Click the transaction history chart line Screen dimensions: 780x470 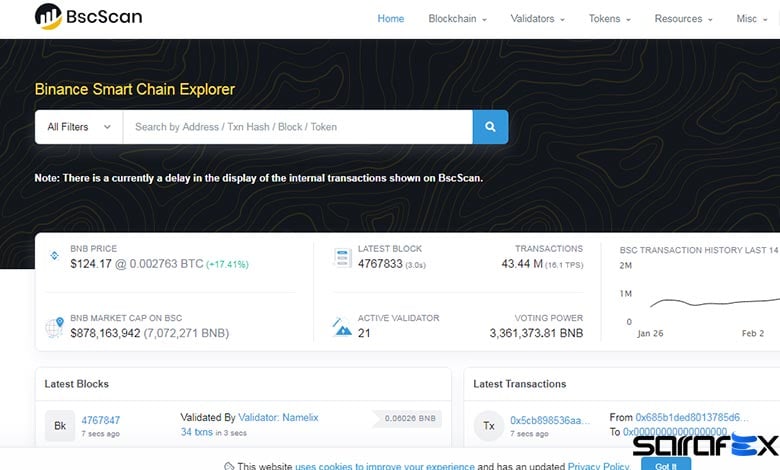[x=715, y=302]
